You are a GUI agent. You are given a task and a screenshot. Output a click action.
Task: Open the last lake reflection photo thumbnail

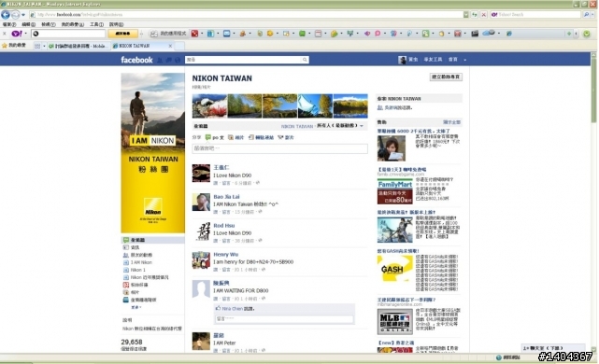[350, 105]
